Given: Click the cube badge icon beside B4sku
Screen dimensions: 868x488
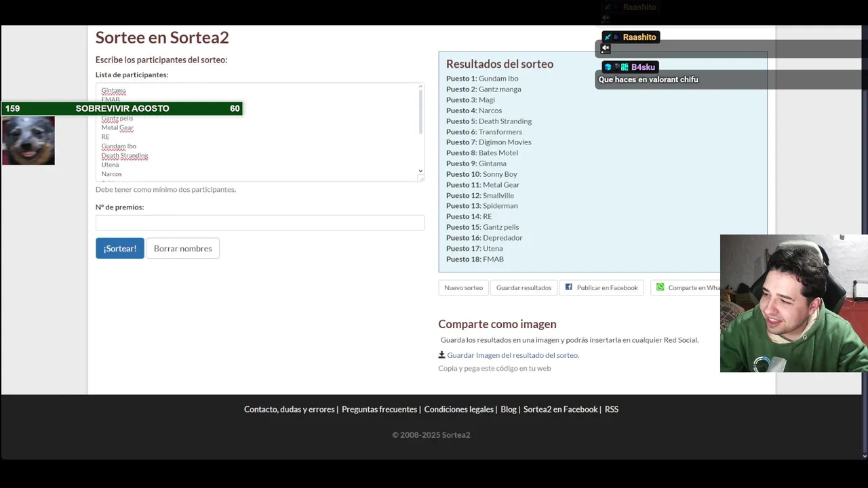Looking at the screenshot, I should tap(608, 67).
